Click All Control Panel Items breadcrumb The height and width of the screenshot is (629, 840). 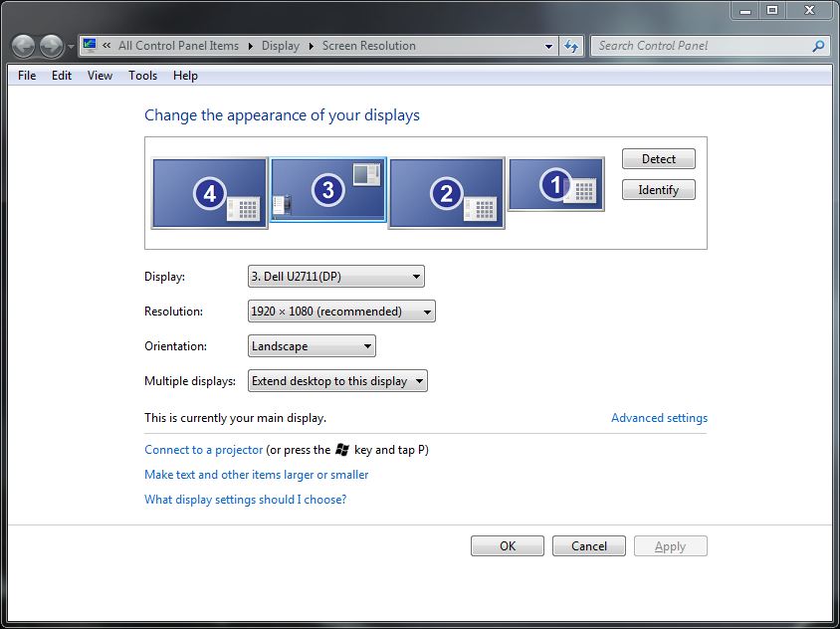point(178,46)
